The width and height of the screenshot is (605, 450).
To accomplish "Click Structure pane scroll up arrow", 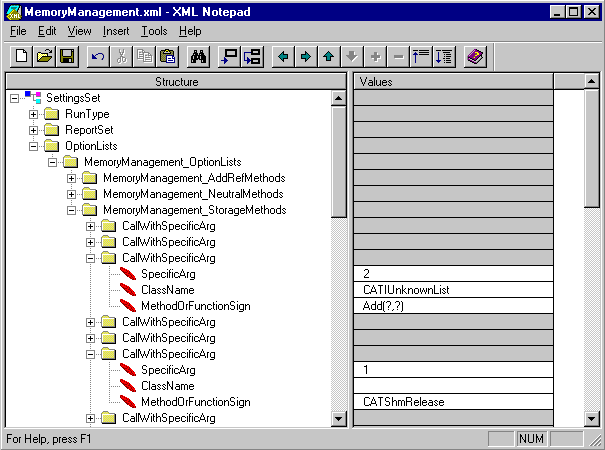I will pos(338,98).
